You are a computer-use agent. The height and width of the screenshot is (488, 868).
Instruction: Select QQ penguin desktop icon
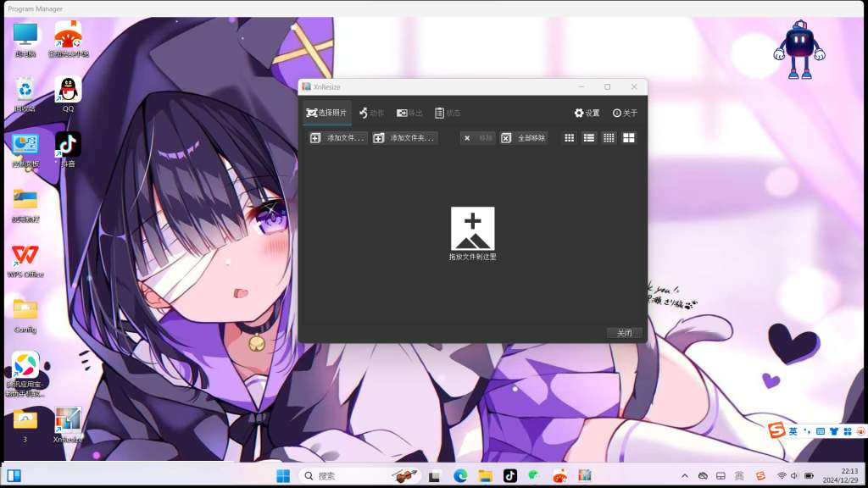pyautogui.click(x=68, y=94)
